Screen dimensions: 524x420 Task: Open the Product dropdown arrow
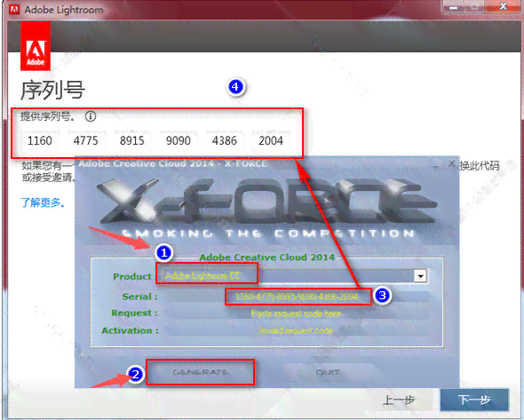pos(420,276)
